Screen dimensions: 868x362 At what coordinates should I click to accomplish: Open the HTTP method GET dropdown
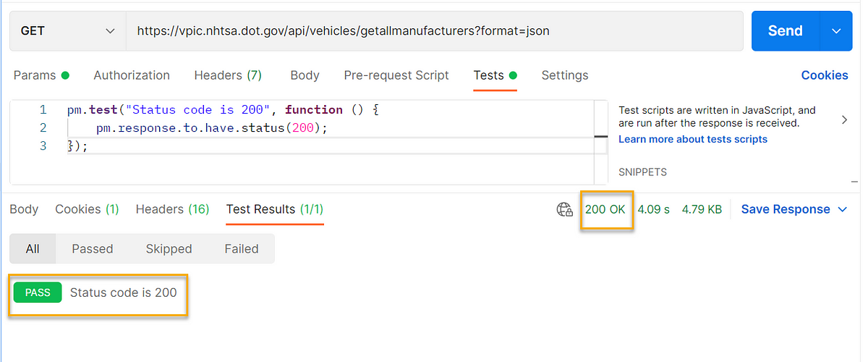point(68,31)
